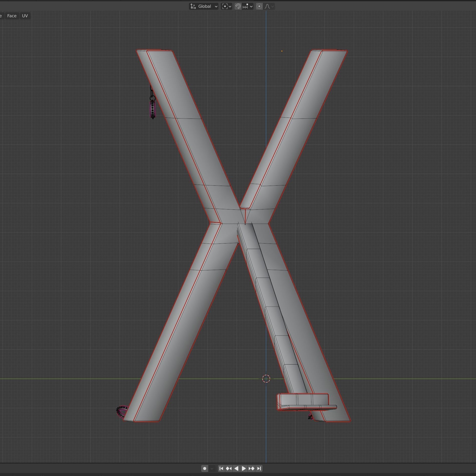This screenshot has height=476, width=476.
Task: Open the Face menu
Action: (12, 16)
